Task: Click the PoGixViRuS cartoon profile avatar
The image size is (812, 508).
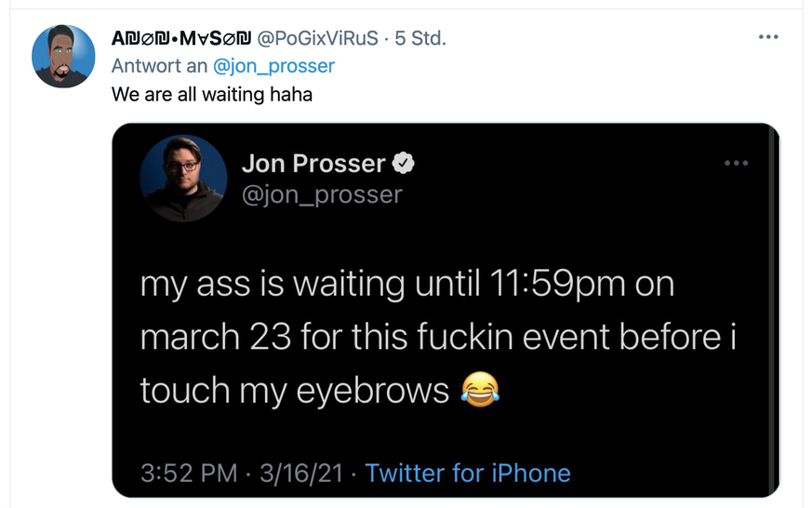Action: 63,56
